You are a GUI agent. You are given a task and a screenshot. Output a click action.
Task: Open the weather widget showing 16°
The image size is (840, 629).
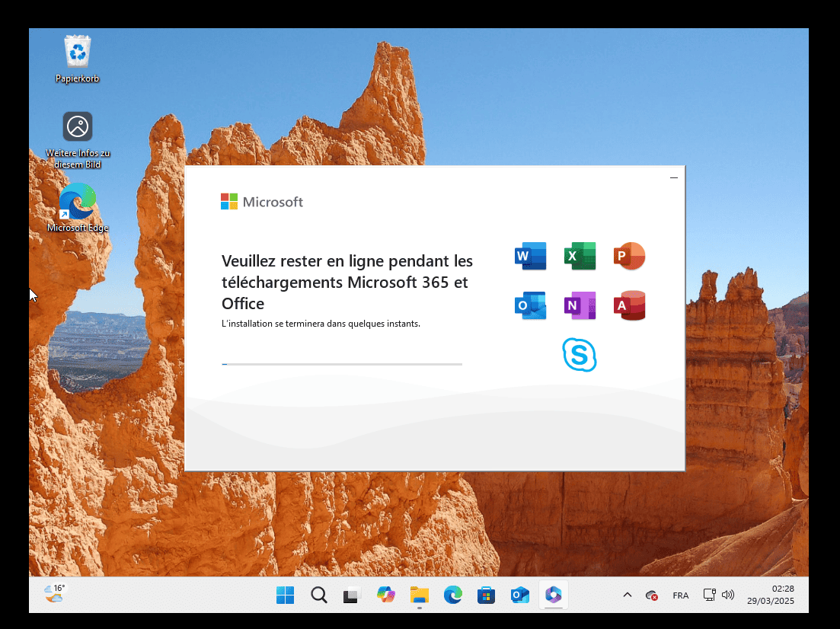[x=55, y=593]
